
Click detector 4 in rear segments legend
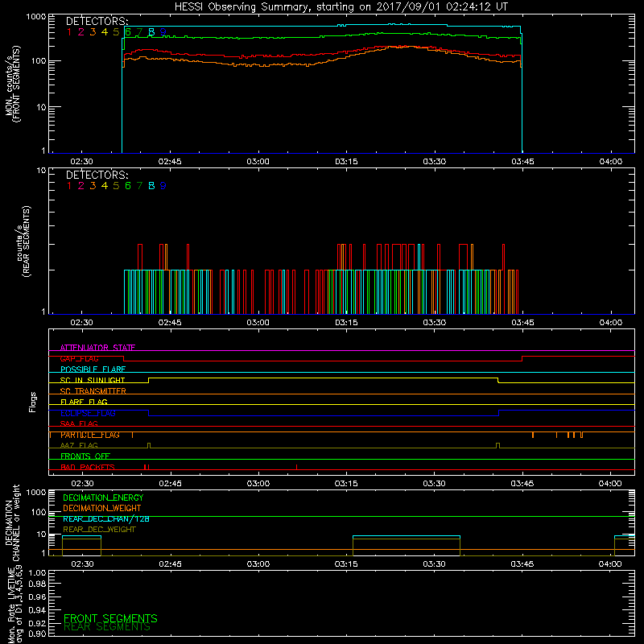tap(105, 186)
